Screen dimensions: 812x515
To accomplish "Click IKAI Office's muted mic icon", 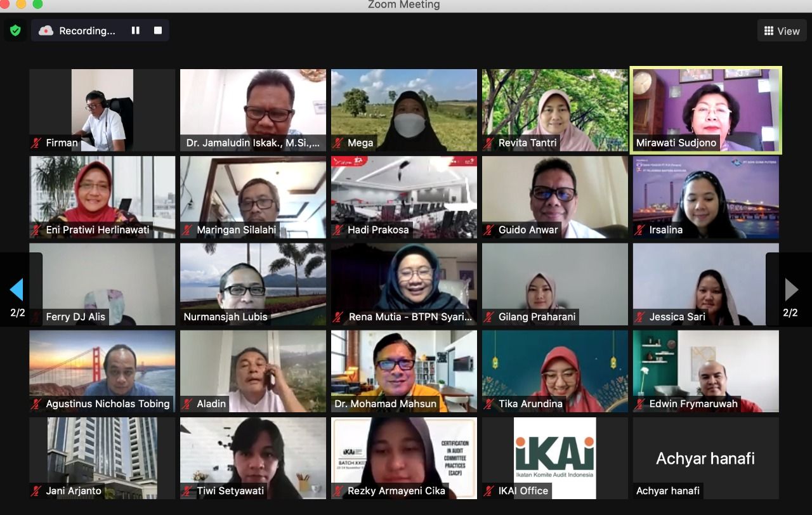I will pyautogui.click(x=490, y=490).
